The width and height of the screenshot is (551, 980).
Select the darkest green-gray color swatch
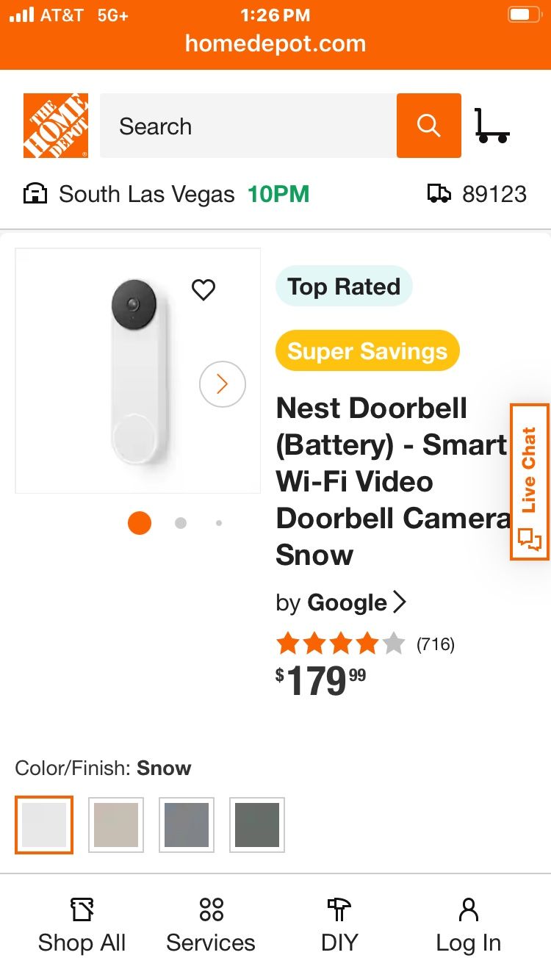(x=257, y=825)
